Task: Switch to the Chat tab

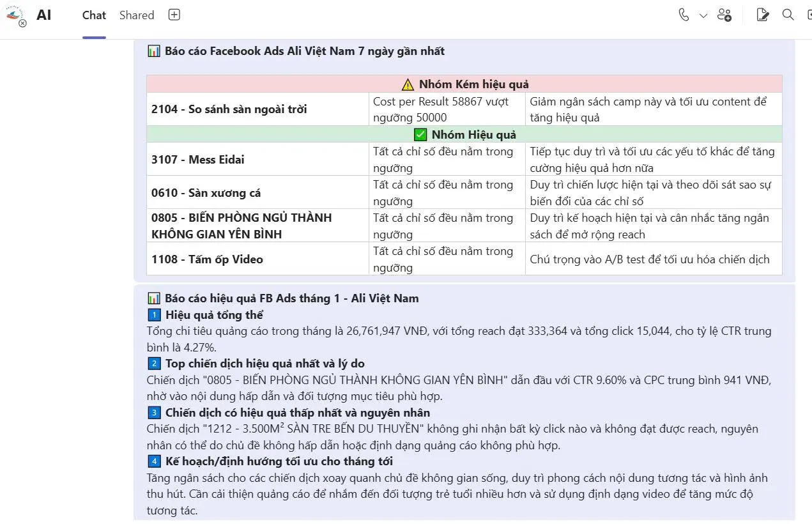Action: 94,15
